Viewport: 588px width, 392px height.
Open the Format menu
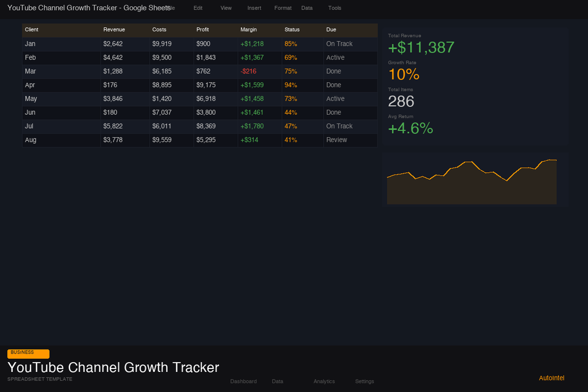[283, 8]
